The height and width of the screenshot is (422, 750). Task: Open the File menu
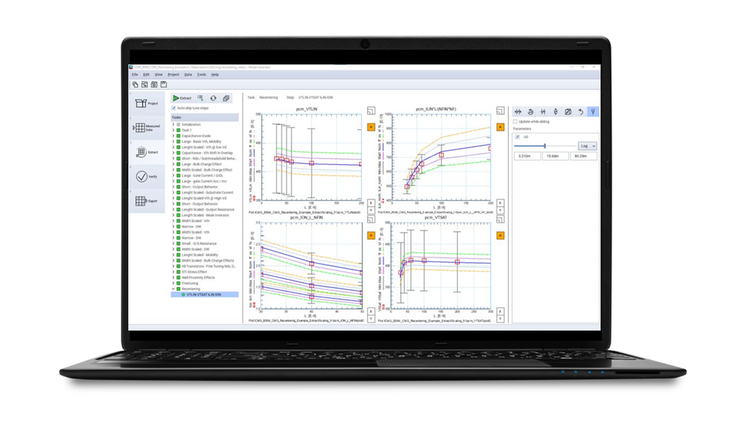135,75
